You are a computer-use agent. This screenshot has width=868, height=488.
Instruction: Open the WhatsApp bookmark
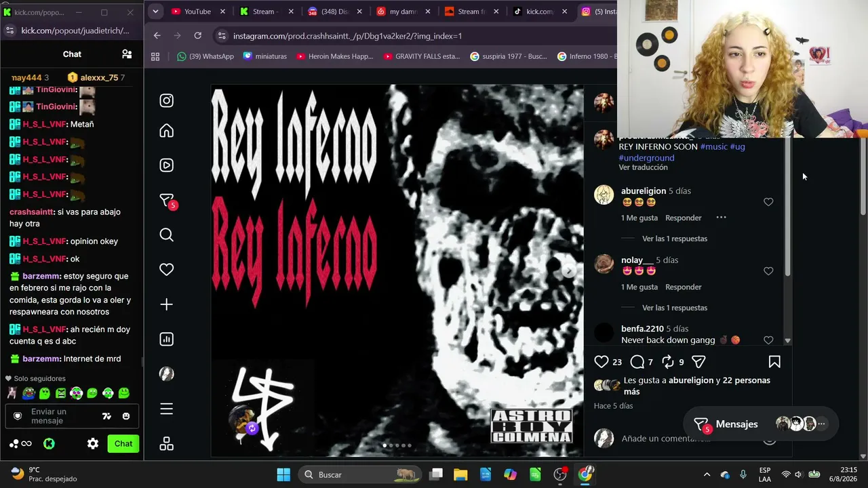point(205,56)
